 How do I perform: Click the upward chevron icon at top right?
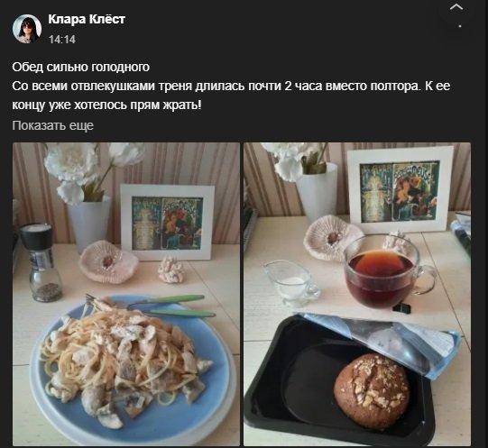[456, 7]
